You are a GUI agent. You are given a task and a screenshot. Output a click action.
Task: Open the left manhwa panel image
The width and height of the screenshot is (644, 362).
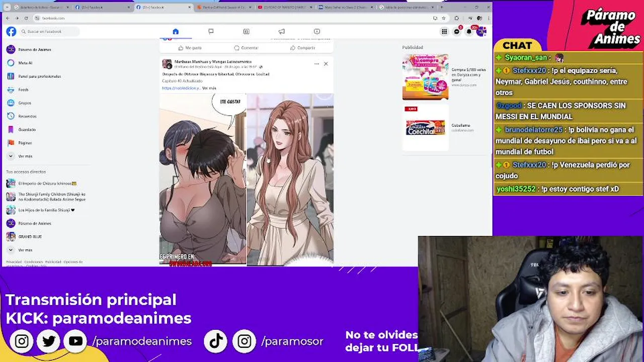(203, 179)
